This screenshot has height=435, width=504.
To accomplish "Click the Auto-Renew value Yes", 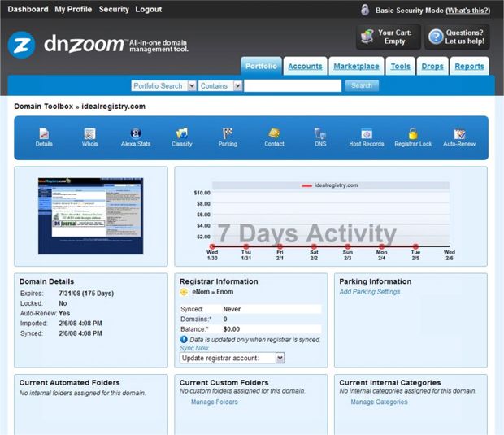I will point(64,313).
